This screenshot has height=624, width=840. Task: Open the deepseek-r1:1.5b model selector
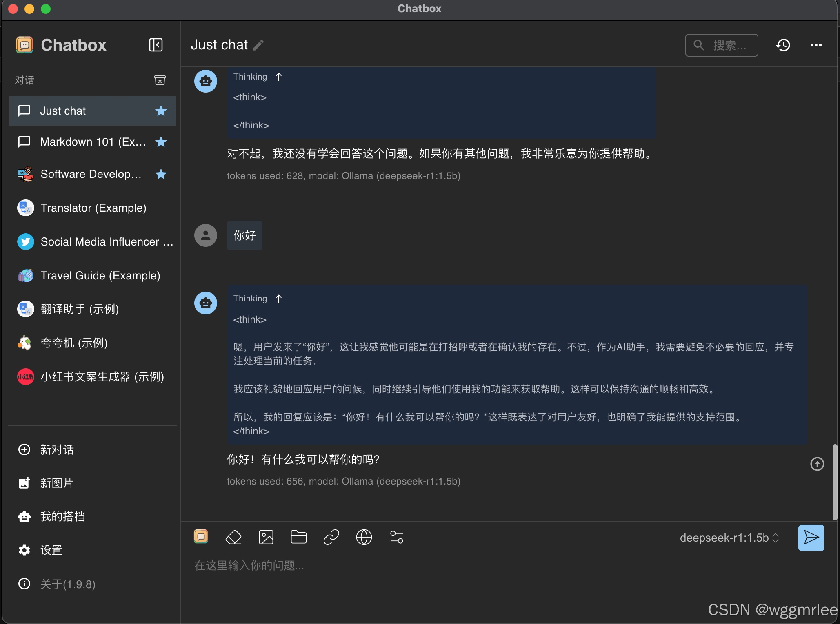click(x=729, y=538)
